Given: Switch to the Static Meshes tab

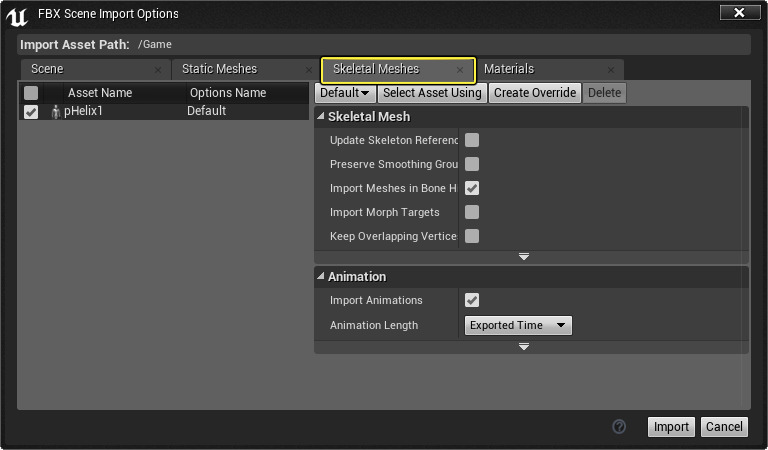Looking at the screenshot, I should pos(219,69).
